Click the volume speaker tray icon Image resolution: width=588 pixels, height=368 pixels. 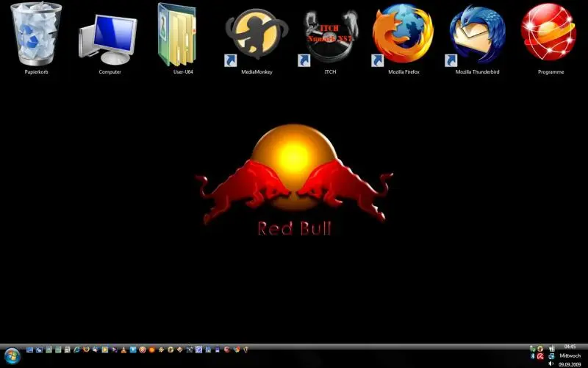551,364
